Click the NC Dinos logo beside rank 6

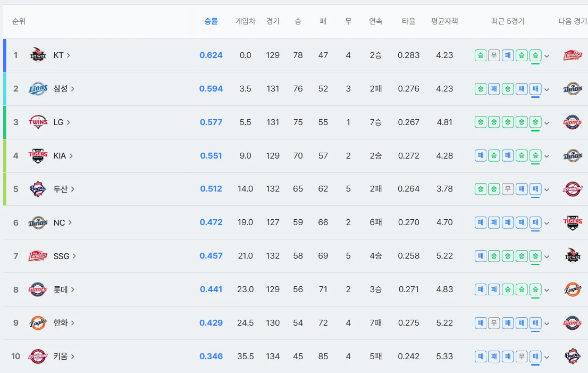[x=38, y=222]
